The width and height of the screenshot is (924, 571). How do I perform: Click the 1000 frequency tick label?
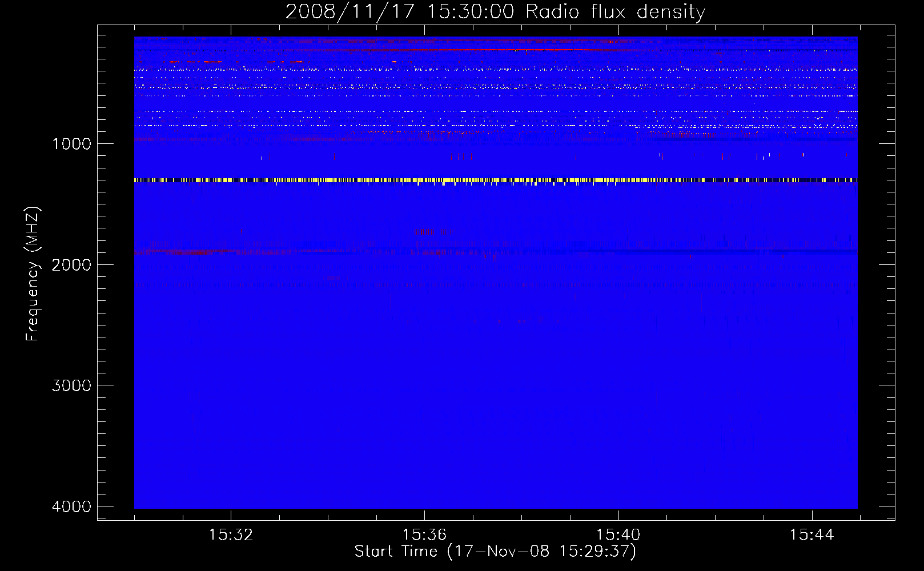click(71, 143)
